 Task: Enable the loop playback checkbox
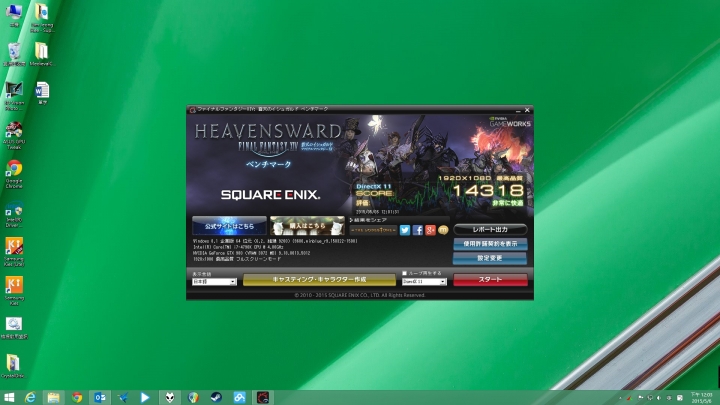click(405, 273)
